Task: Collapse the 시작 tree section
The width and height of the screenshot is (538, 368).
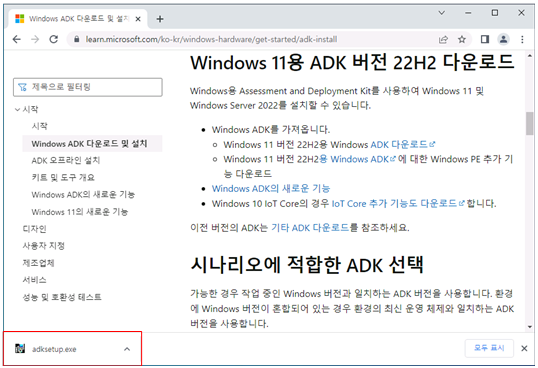Action: pos(17,109)
